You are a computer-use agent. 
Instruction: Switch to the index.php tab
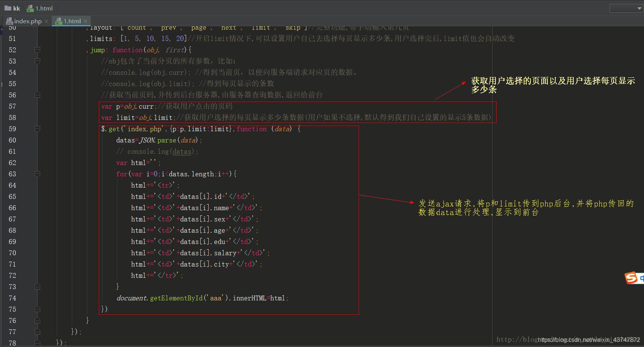click(27, 21)
